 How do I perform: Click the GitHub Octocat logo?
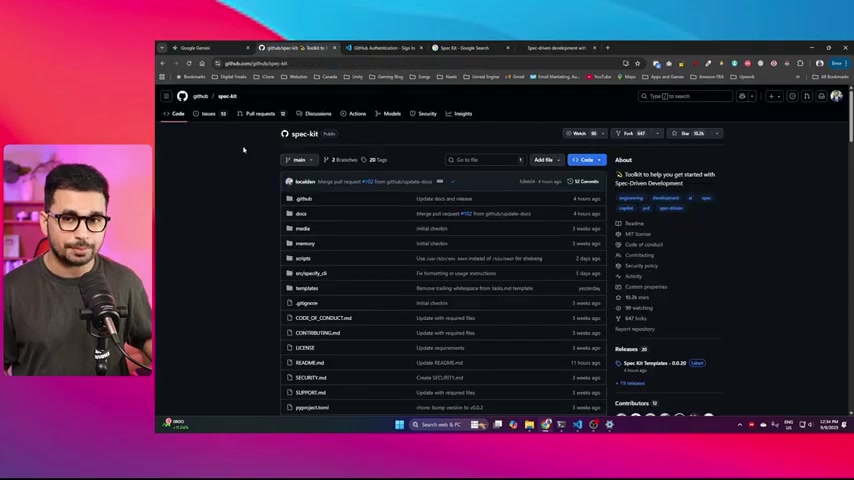click(x=182, y=96)
